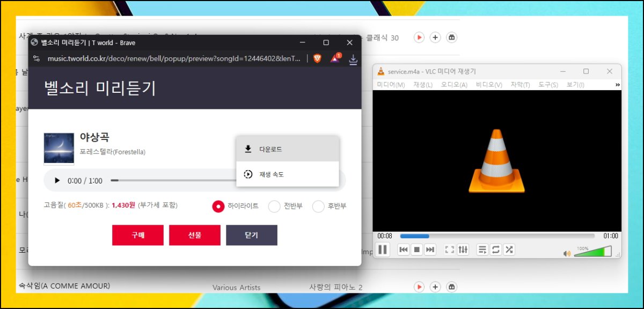
Task: Select the 하이라이트 radio button
Action: click(x=218, y=206)
